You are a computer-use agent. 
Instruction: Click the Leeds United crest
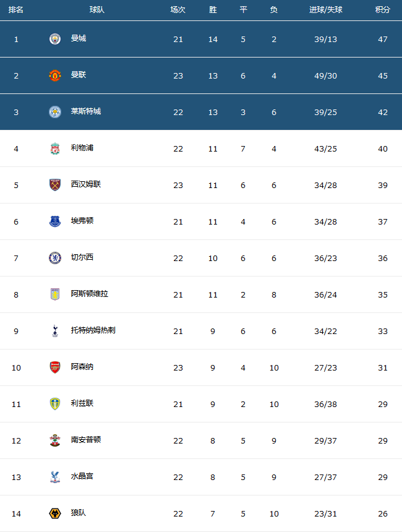tap(55, 404)
